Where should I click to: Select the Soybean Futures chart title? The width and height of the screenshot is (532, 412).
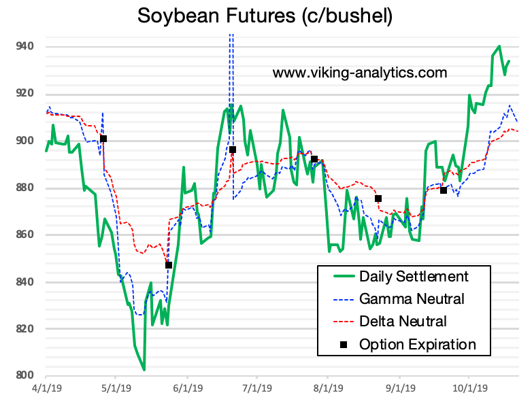tap(265, 16)
